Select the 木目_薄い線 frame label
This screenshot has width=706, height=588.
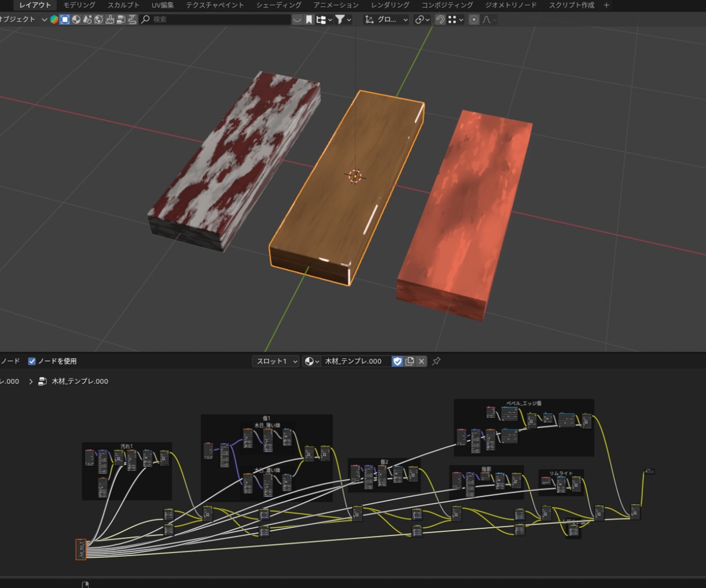(267, 425)
